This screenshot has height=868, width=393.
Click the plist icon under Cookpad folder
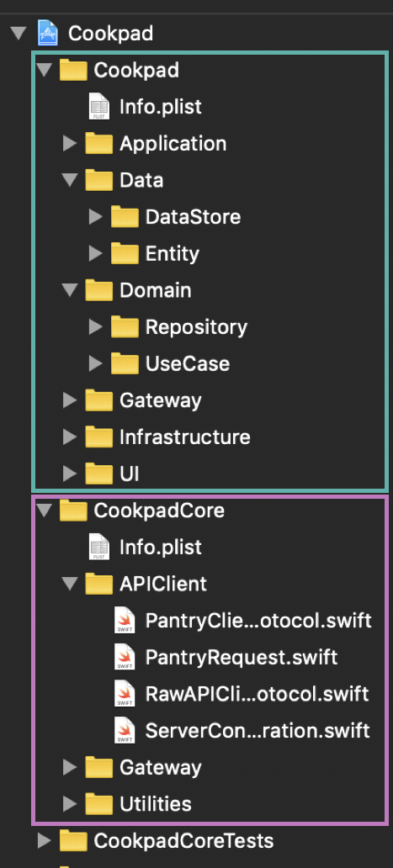[99, 106]
